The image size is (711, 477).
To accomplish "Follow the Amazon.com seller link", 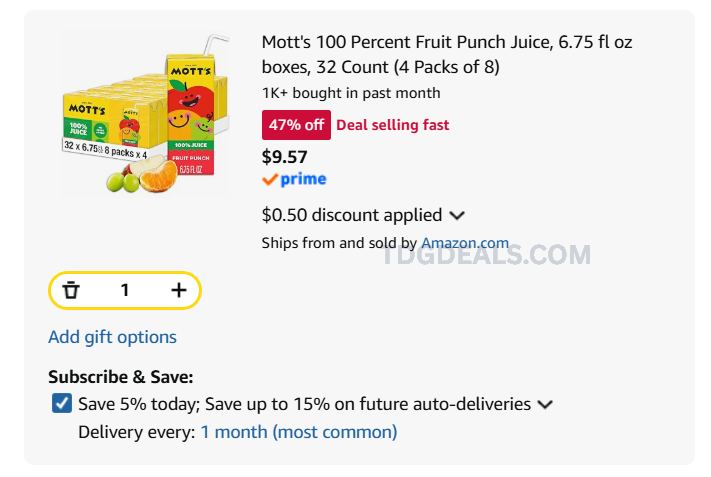I will point(465,243).
